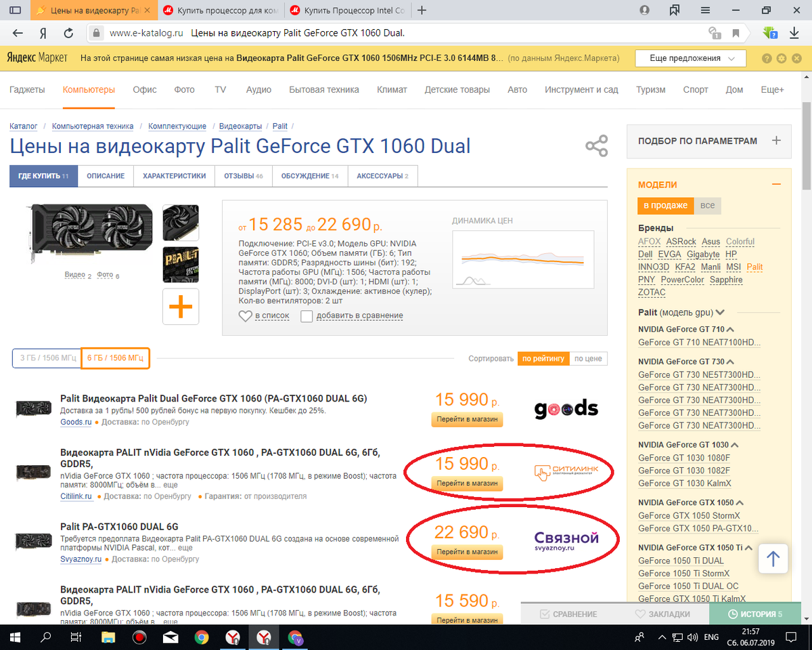812x650 pixels.
Task: Open the 'Еще+' categories menu
Action: click(x=772, y=89)
